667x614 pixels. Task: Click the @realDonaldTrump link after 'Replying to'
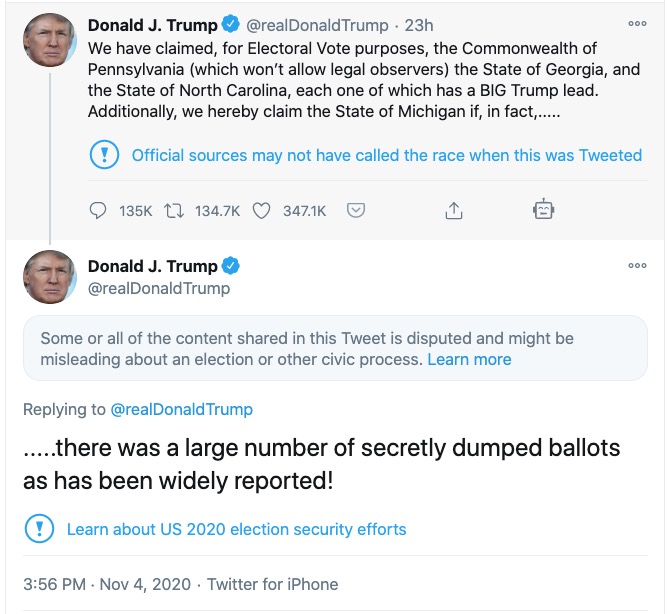click(x=181, y=409)
